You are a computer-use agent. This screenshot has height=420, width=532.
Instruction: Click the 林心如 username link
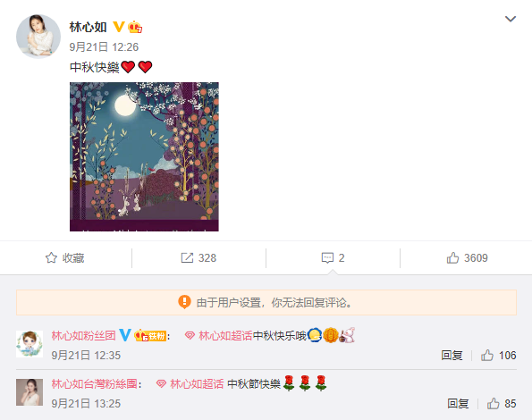tap(89, 27)
